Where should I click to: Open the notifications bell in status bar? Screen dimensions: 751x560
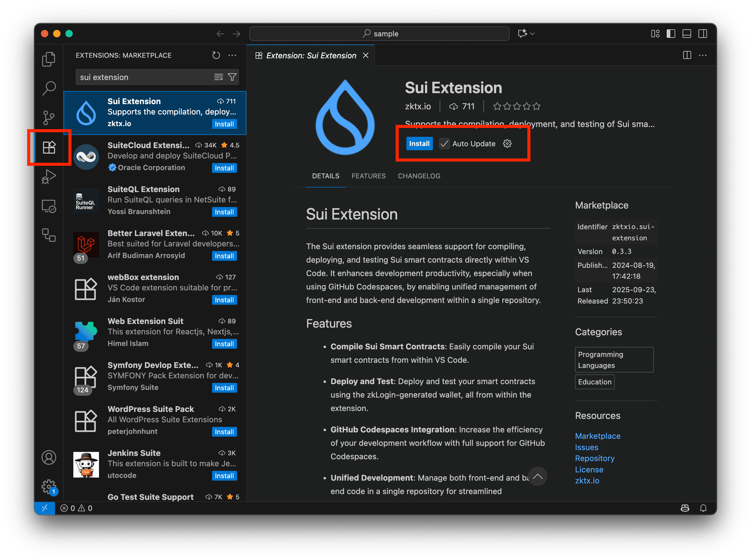coord(703,508)
